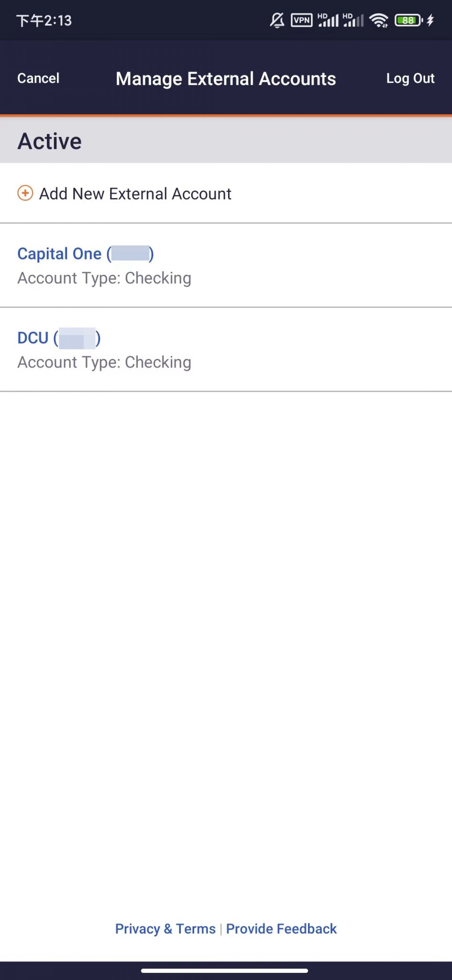The image size is (452, 980).
Task: Tap the VPN status icon
Action: coord(302,20)
